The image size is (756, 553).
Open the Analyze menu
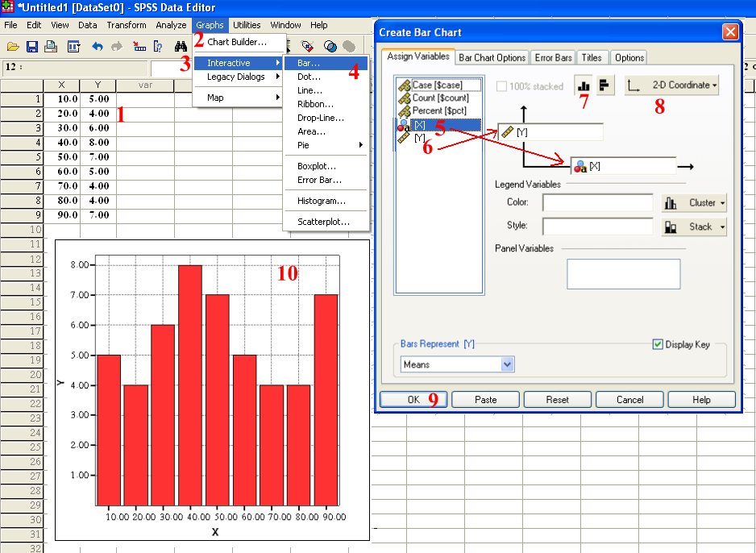pyautogui.click(x=171, y=25)
